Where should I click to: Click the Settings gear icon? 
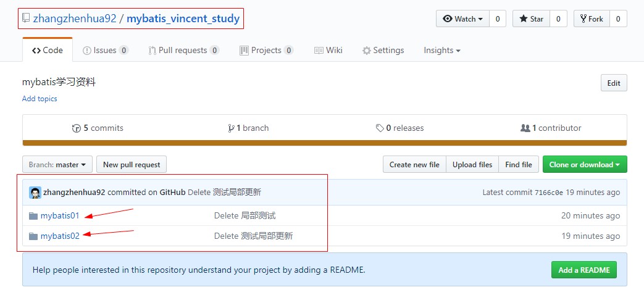point(366,51)
